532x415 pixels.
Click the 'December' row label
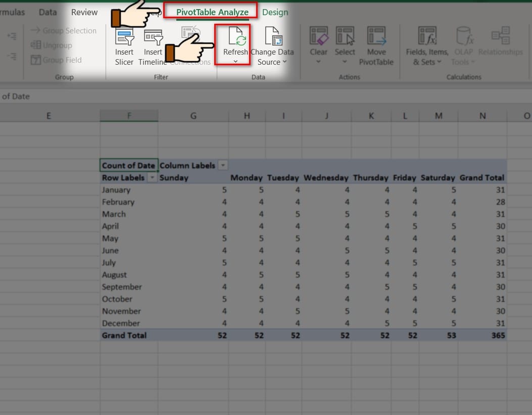pos(121,323)
